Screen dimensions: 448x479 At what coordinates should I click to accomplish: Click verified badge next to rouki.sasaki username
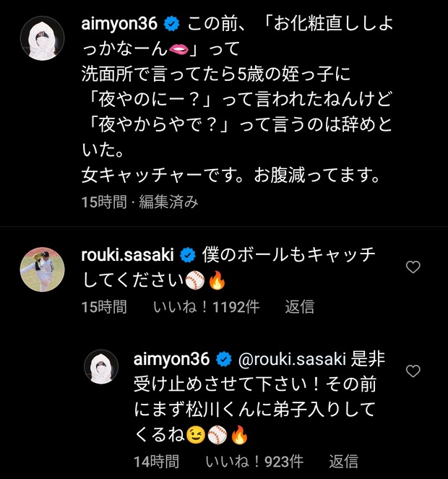[x=188, y=255]
